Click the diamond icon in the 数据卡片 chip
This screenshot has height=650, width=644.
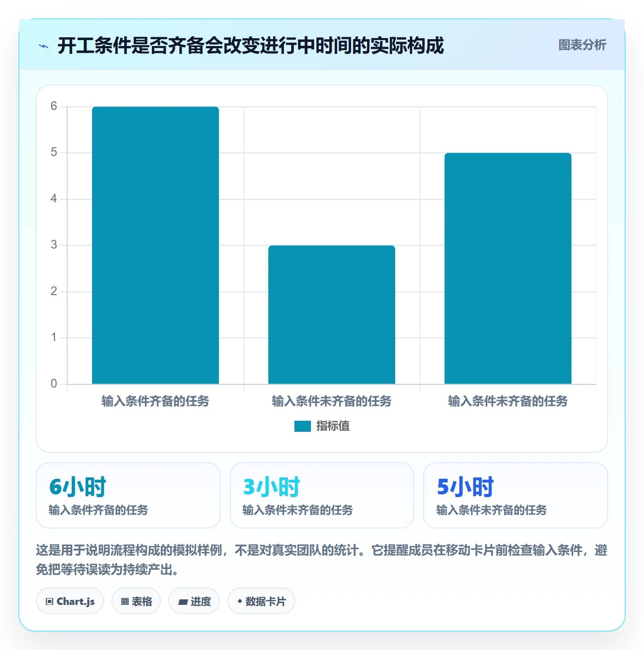tap(240, 601)
